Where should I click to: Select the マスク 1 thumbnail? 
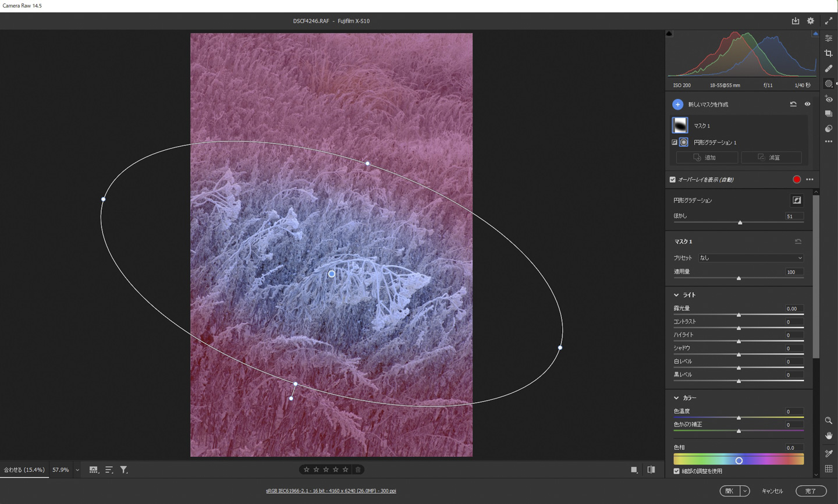[680, 125]
